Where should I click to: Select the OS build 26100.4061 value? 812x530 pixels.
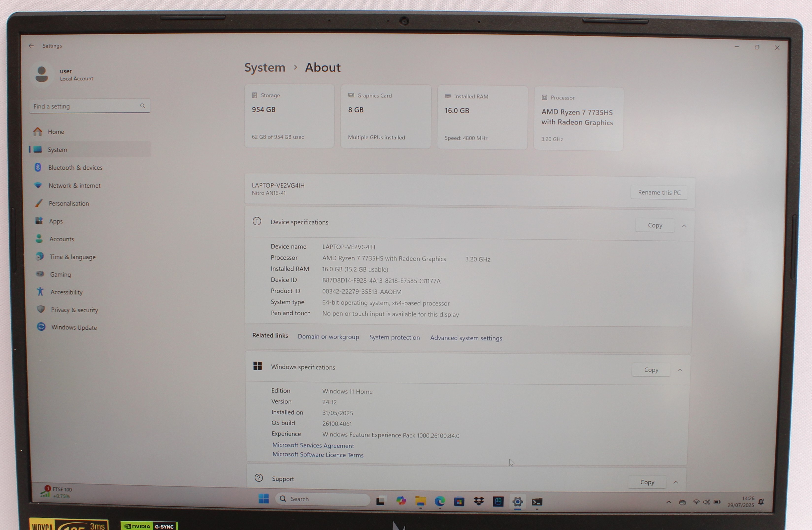pos(337,424)
